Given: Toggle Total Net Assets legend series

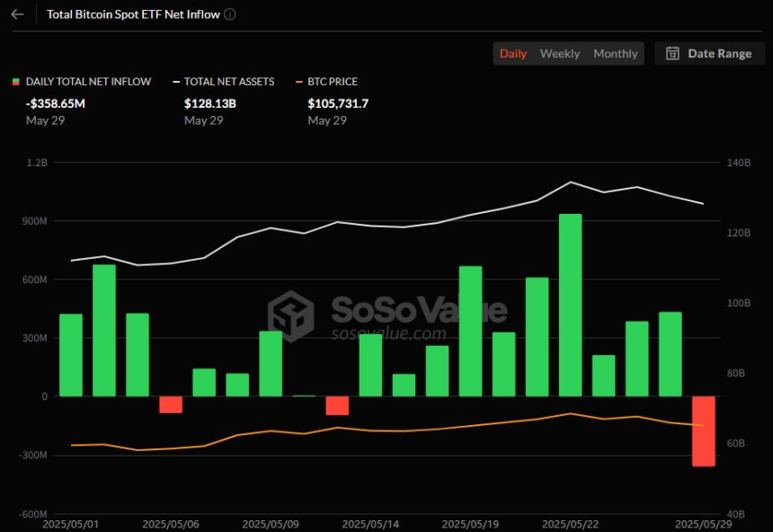Looking at the screenshot, I should 224,82.
